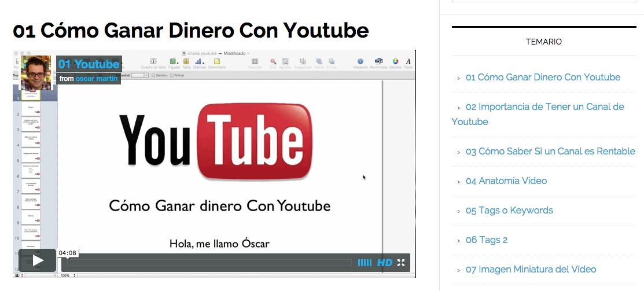This screenshot has height=291, width=644.
Task: Click the Frente toolbar icon
Action: [x=319, y=61]
